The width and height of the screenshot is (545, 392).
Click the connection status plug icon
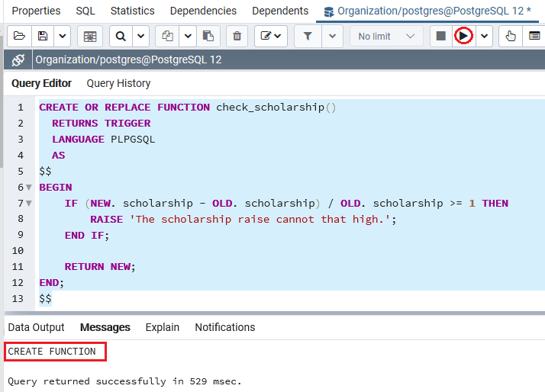point(18,59)
